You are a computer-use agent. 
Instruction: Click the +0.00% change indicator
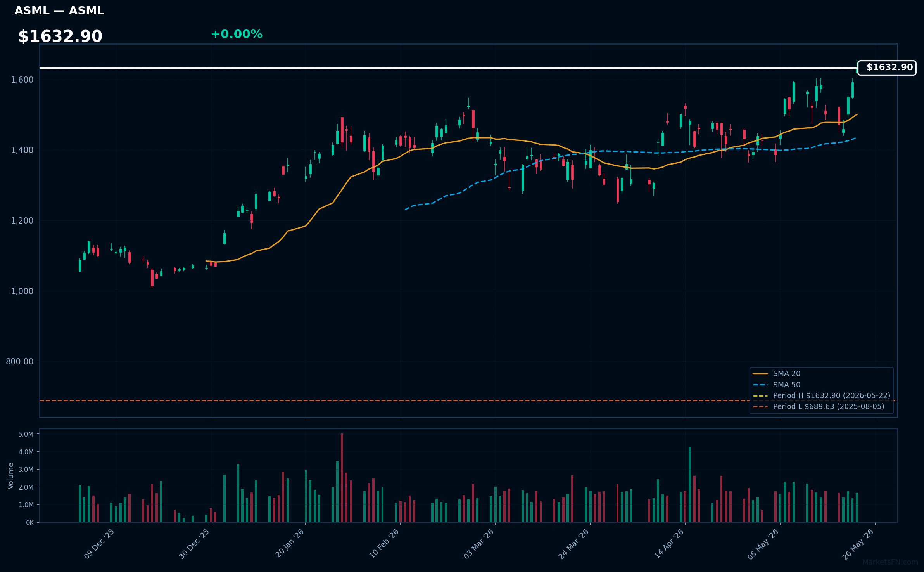237,34
